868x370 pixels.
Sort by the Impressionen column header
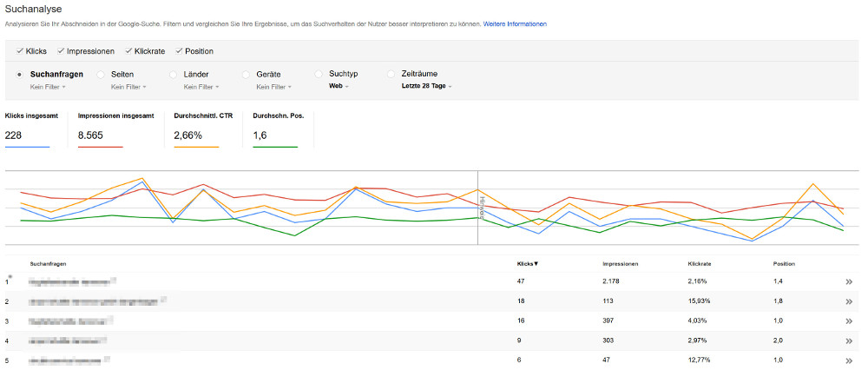click(622, 263)
